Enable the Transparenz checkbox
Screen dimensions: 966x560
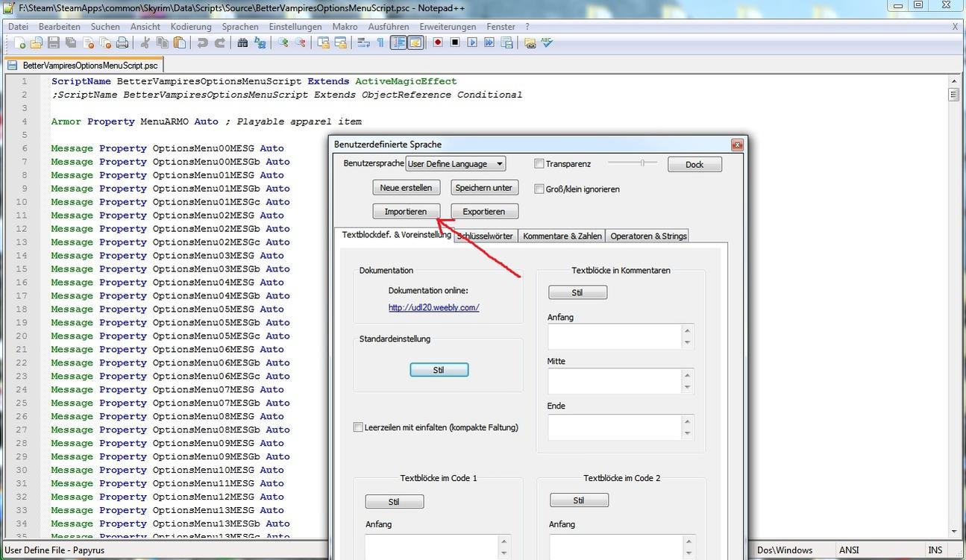[x=539, y=164]
